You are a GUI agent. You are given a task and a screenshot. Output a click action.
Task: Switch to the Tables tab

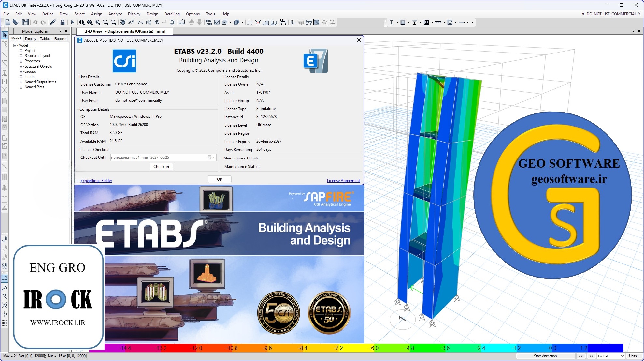pyautogui.click(x=45, y=38)
